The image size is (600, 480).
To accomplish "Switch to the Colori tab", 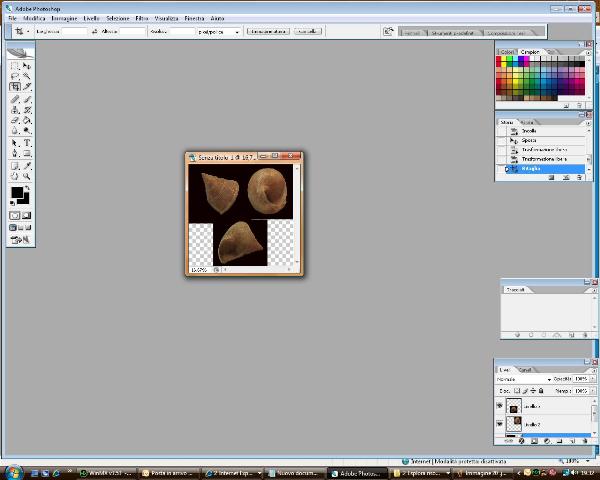I will [507, 52].
